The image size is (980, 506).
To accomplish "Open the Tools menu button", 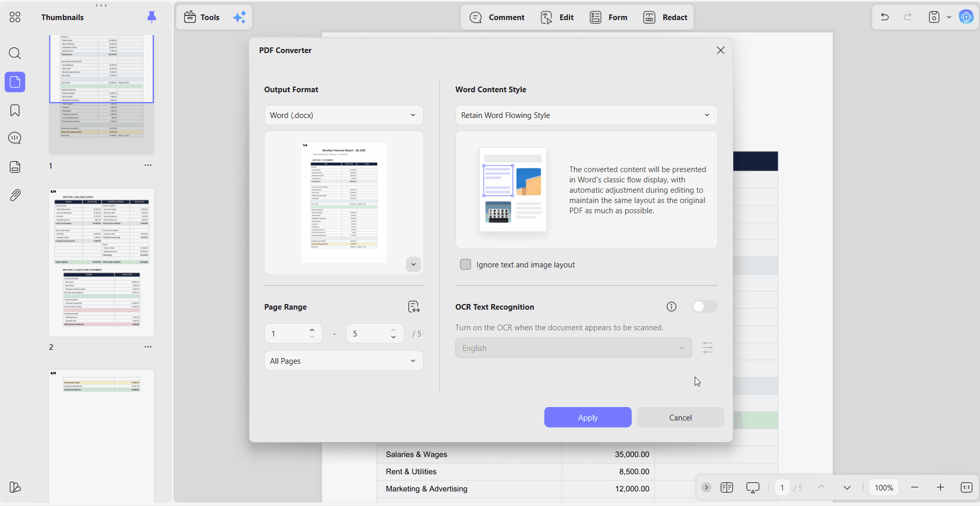I will point(202,17).
